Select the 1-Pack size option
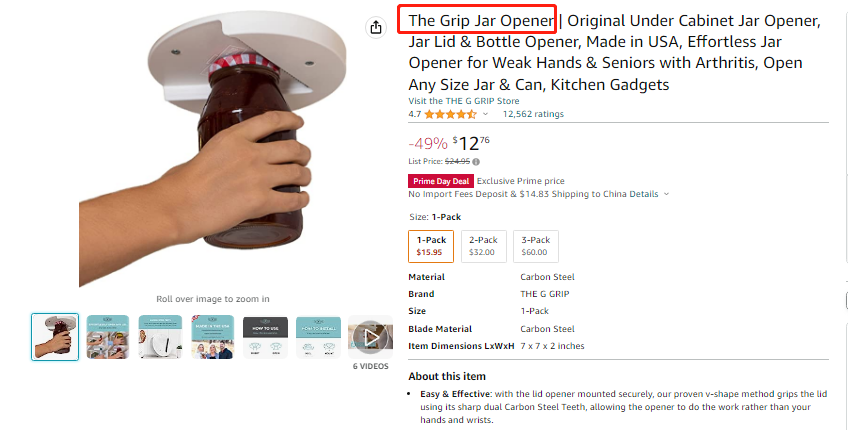 click(x=431, y=246)
